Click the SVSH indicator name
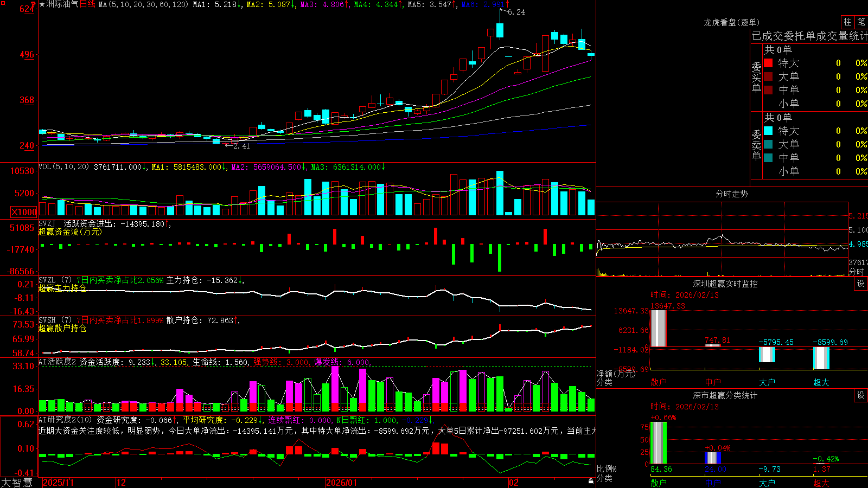Screen dimensions: 868x488 tap(47, 320)
